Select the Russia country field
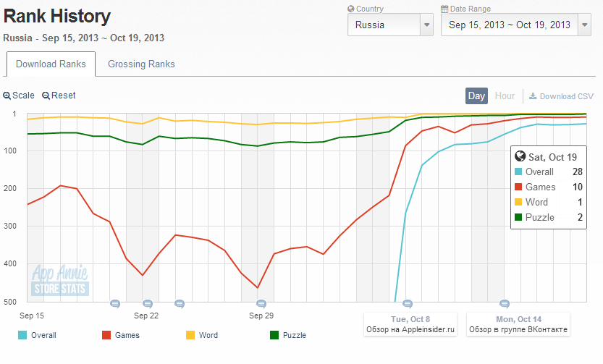This screenshot has height=364, width=603. tap(384, 25)
